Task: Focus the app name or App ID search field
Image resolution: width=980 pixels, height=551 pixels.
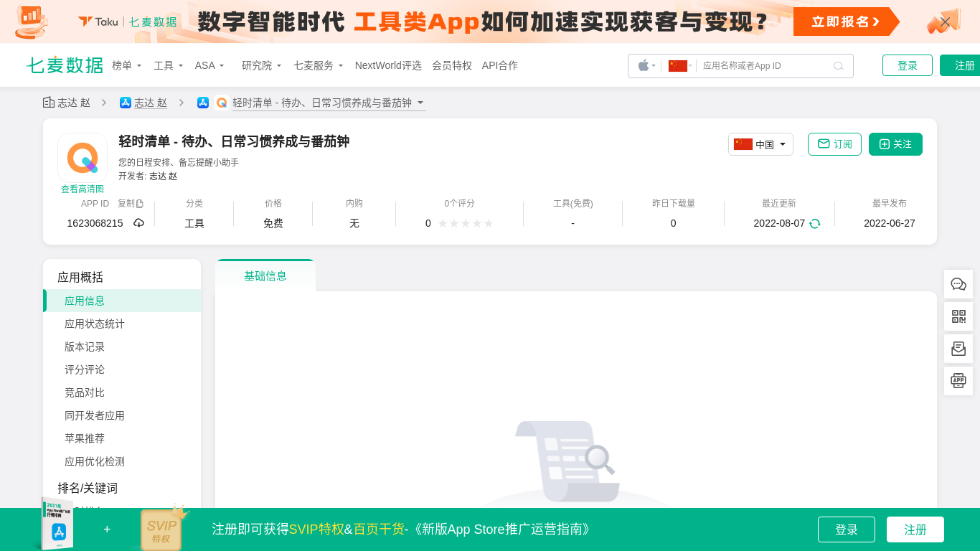Action: [x=764, y=65]
